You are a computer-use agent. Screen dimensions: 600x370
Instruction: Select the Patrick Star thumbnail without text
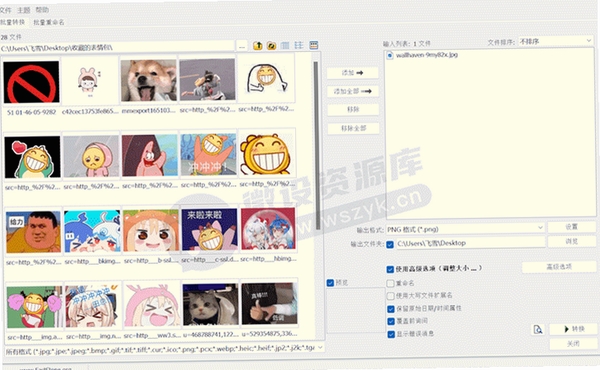click(x=150, y=155)
